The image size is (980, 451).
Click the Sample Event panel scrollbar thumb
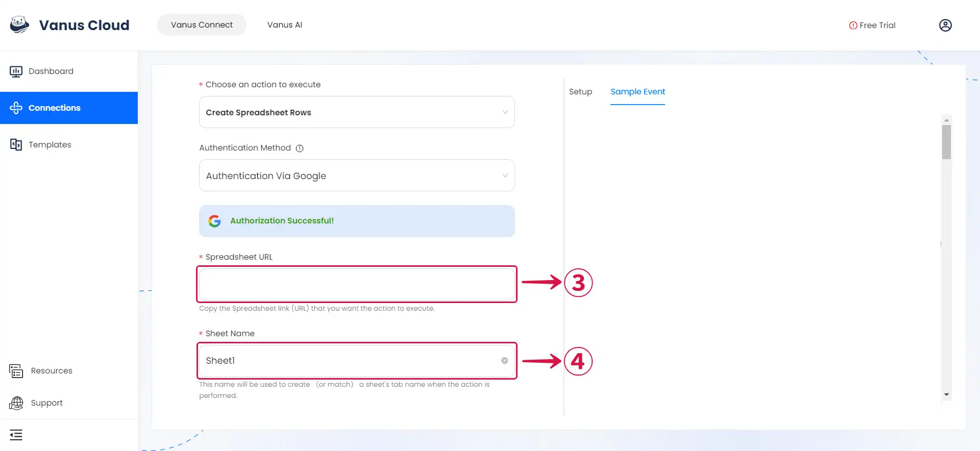[x=946, y=142]
